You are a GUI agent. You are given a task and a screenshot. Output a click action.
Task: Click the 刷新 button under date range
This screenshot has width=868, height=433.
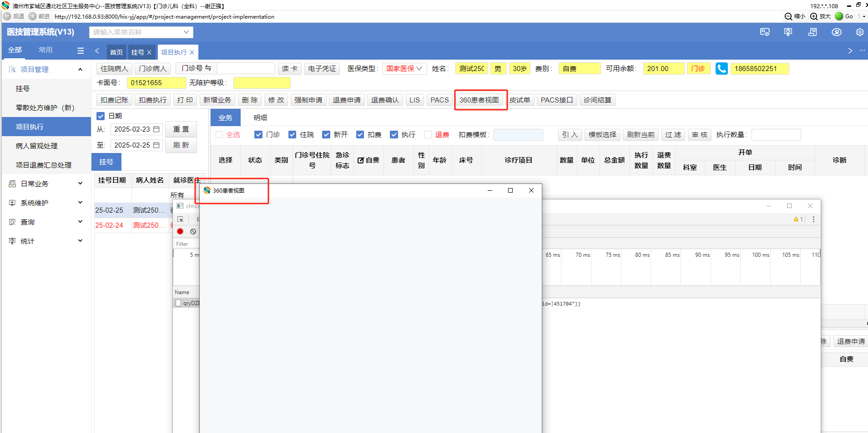181,145
